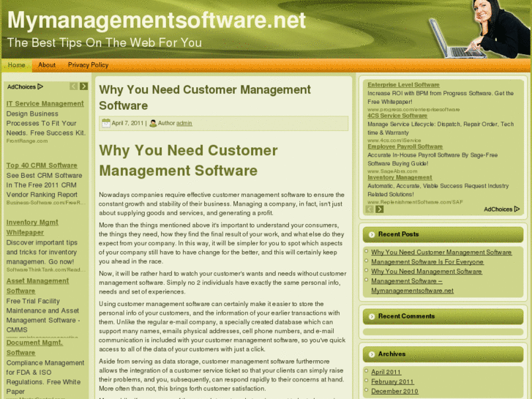532x399 pixels.
Task: Click the left panel AdChoices label
Action: point(21,87)
